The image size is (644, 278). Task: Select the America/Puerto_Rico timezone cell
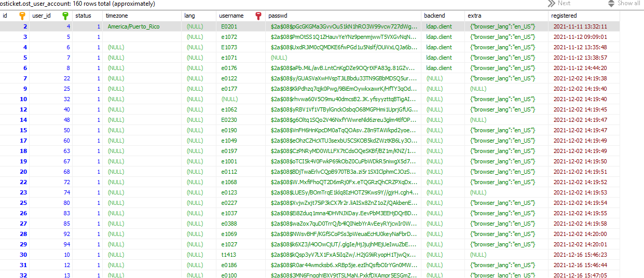pos(133,26)
